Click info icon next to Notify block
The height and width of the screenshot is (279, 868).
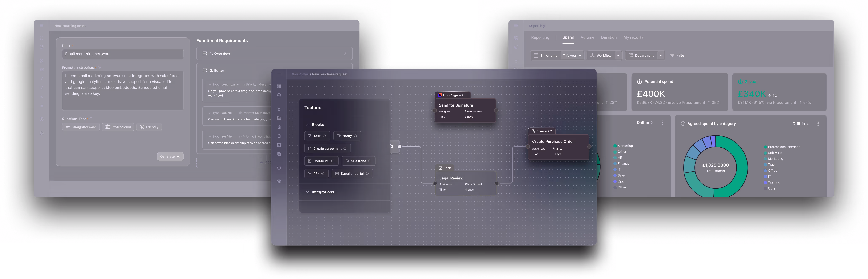[x=355, y=136]
